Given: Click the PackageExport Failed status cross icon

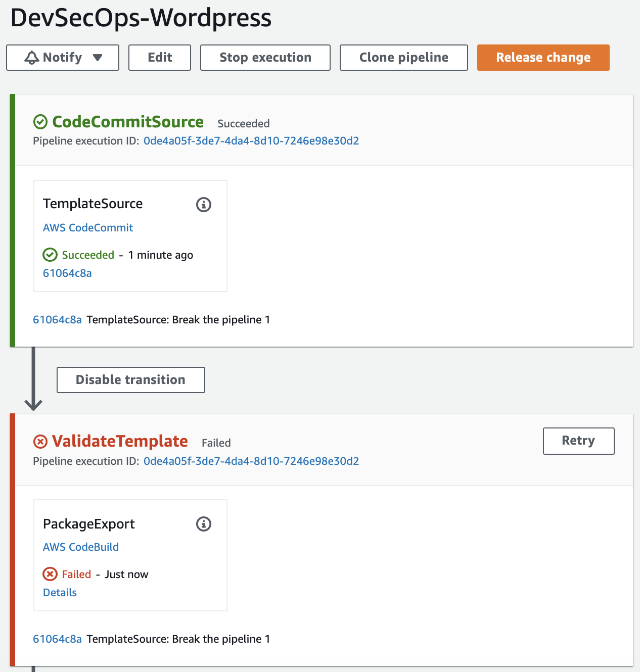Looking at the screenshot, I should [x=50, y=574].
